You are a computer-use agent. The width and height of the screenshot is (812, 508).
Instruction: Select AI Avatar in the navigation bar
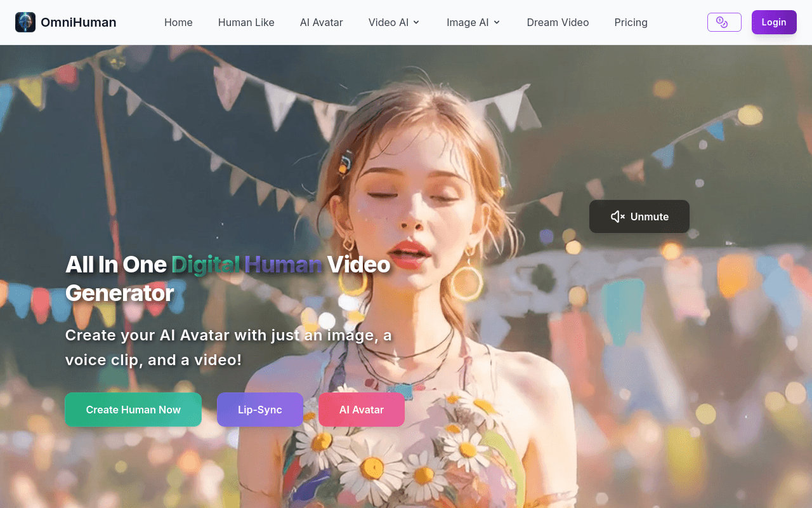[x=322, y=22]
